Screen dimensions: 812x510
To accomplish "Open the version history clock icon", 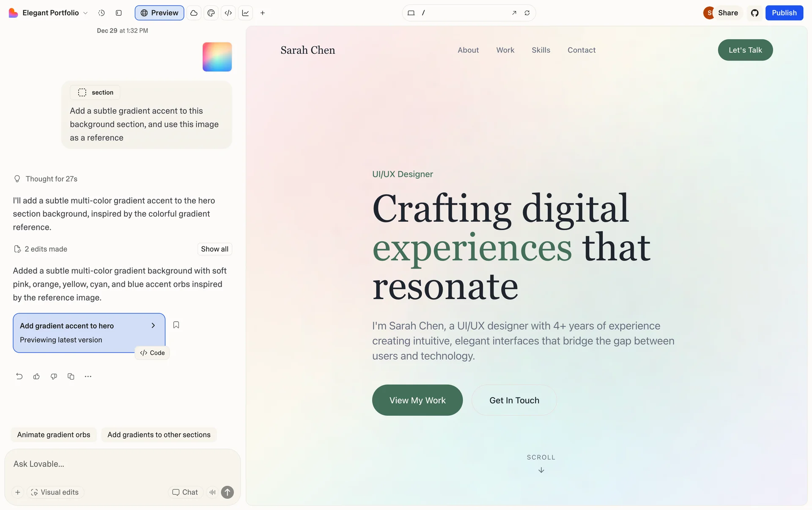I will click(x=101, y=13).
